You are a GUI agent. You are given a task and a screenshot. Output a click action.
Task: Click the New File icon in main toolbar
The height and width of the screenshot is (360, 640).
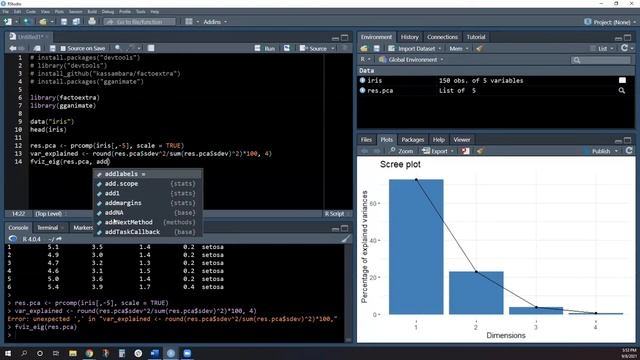(x=7, y=22)
